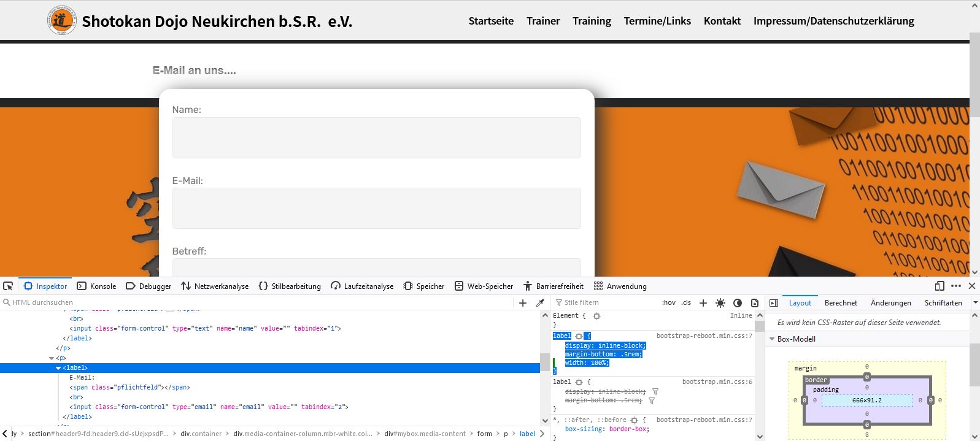Activate the element picker tool
This screenshot has width=980, height=441.
(8, 286)
